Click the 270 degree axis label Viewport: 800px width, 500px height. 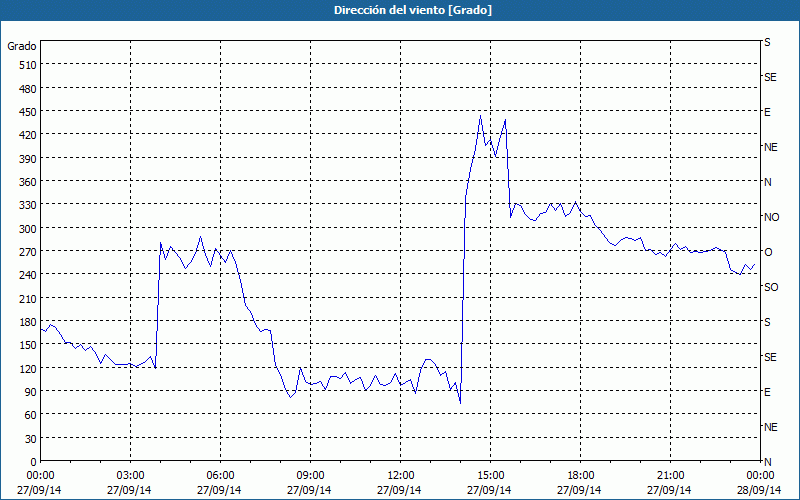(x=28, y=252)
